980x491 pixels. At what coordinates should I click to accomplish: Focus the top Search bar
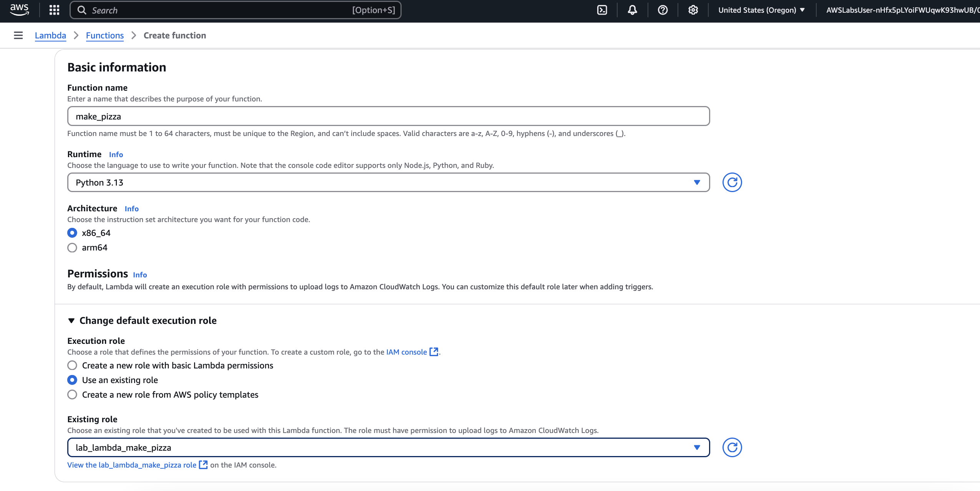pos(235,10)
